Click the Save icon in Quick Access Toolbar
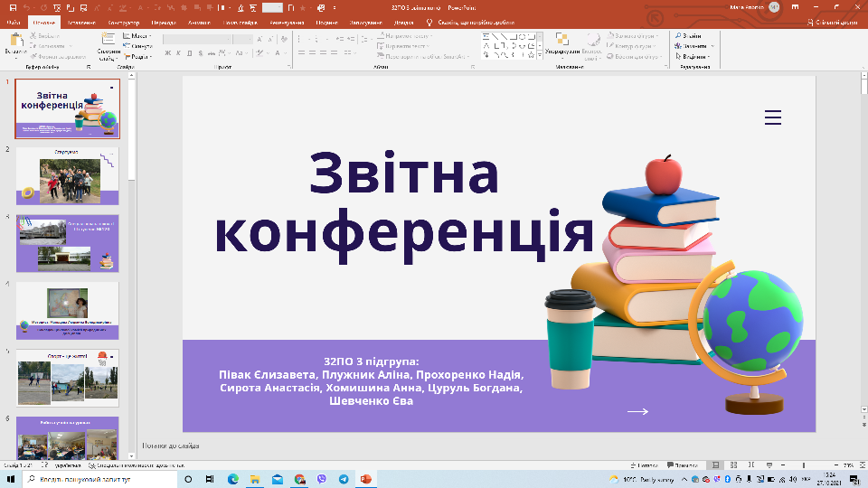 [14, 6]
